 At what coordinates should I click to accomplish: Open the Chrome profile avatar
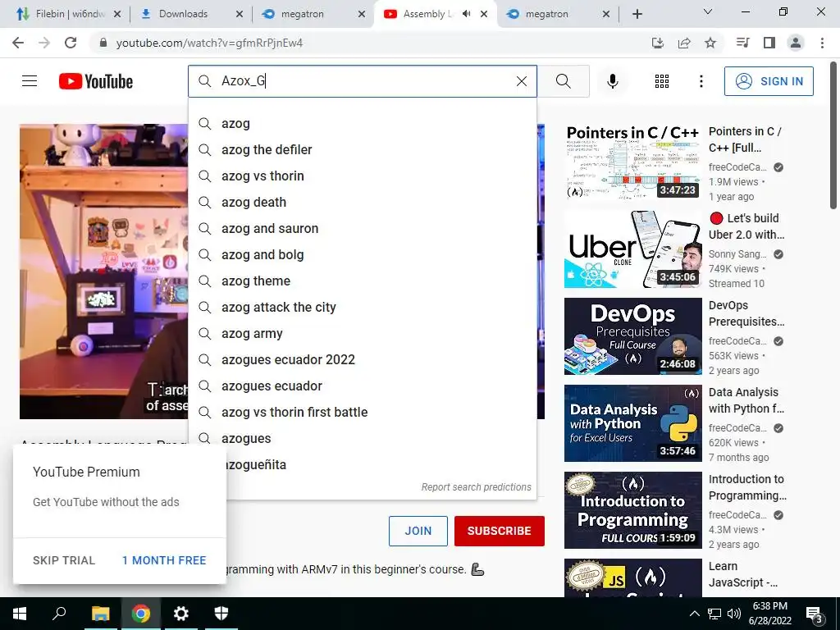(796, 43)
